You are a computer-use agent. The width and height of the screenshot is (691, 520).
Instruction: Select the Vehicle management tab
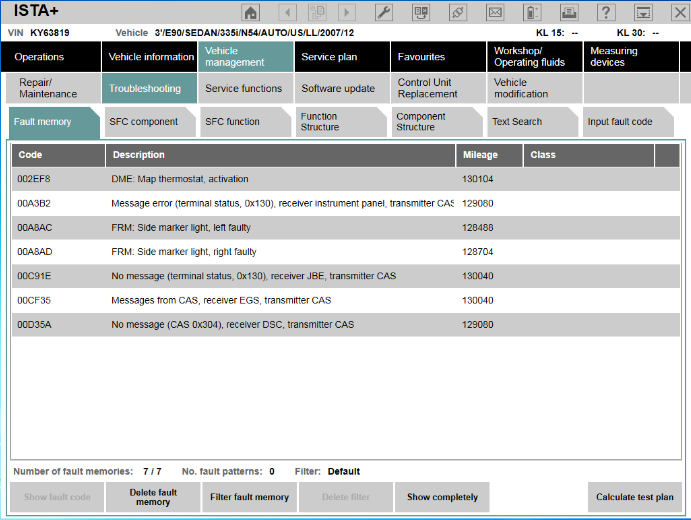(x=246, y=57)
